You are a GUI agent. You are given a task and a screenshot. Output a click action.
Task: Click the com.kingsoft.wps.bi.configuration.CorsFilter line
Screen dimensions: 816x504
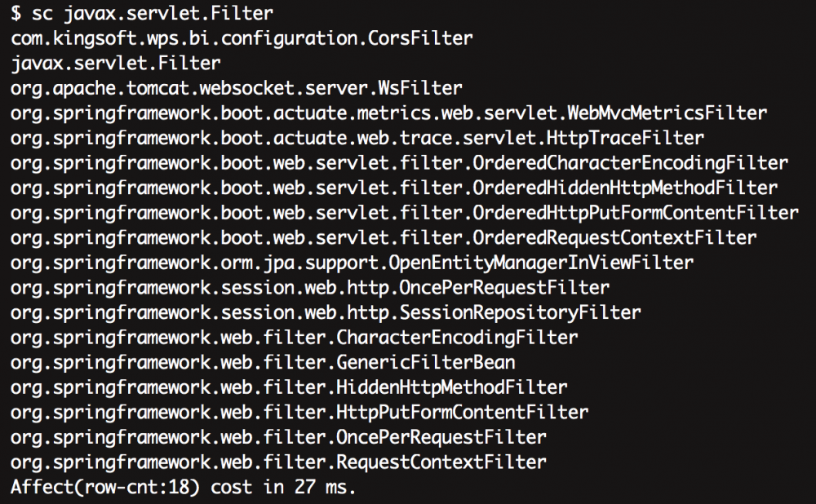(x=242, y=38)
